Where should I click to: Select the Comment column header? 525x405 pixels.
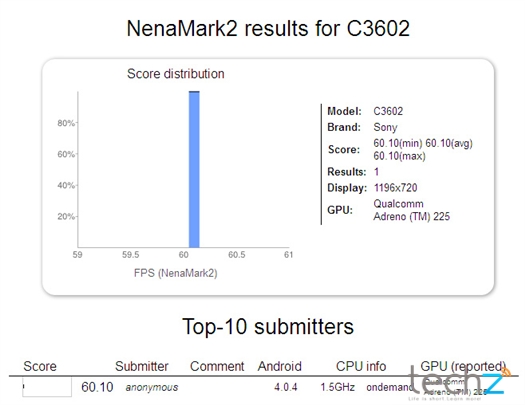click(217, 366)
